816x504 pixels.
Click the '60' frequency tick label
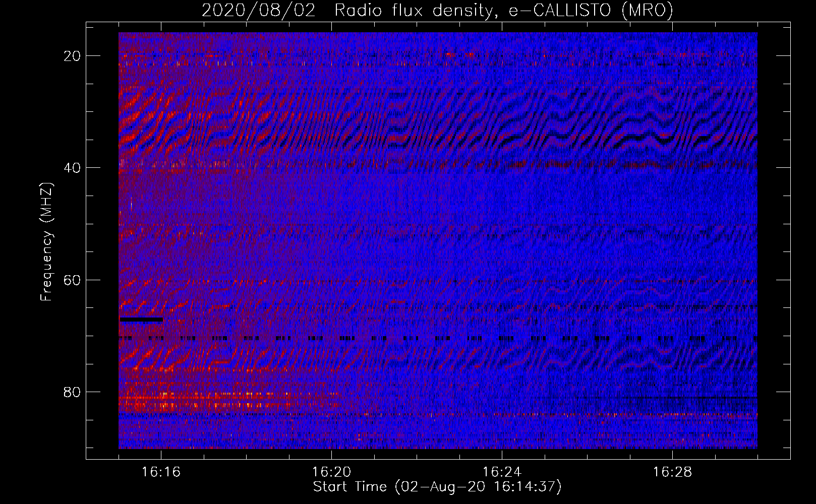click(x=73, y=280)
